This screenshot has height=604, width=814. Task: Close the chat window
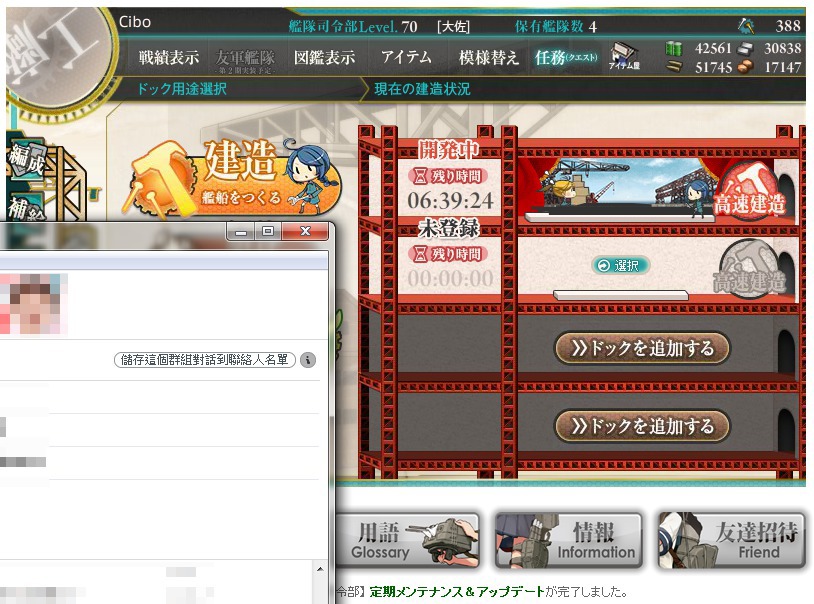(305, 232)
